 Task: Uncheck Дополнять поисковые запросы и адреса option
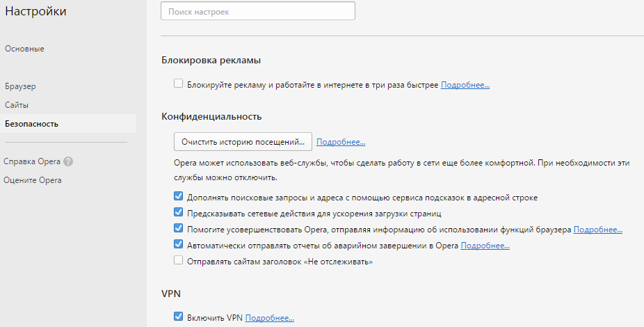tap(178, 196)
